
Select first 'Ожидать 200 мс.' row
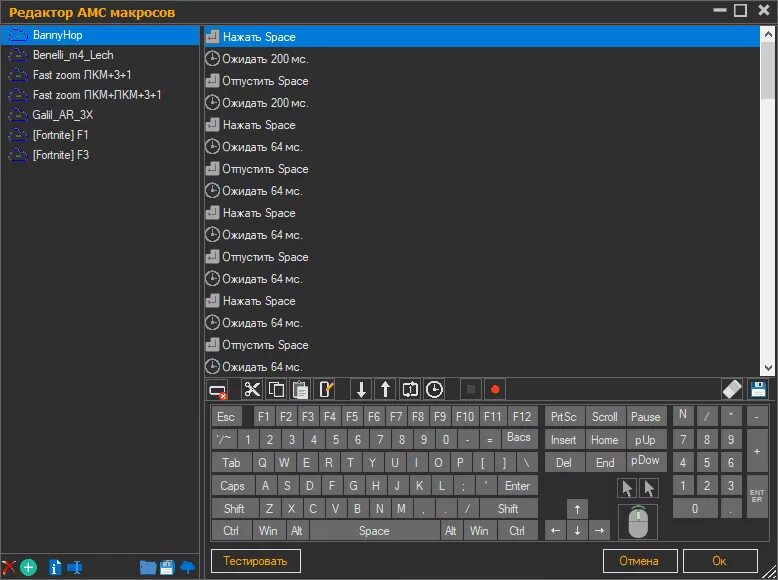(x=482, y=59)
